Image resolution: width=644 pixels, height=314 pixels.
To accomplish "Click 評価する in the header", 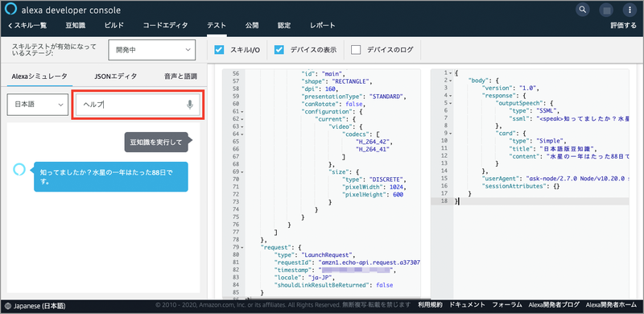I will [x=623, y=26].
